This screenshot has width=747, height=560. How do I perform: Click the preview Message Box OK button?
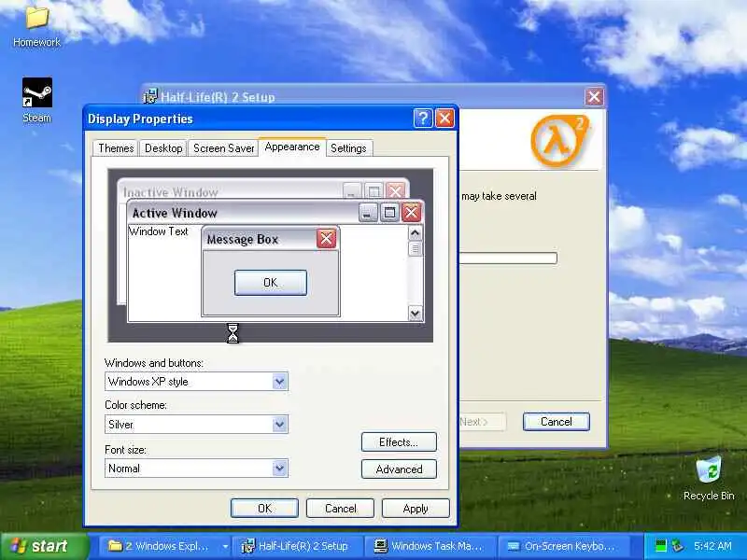(271, 283)
